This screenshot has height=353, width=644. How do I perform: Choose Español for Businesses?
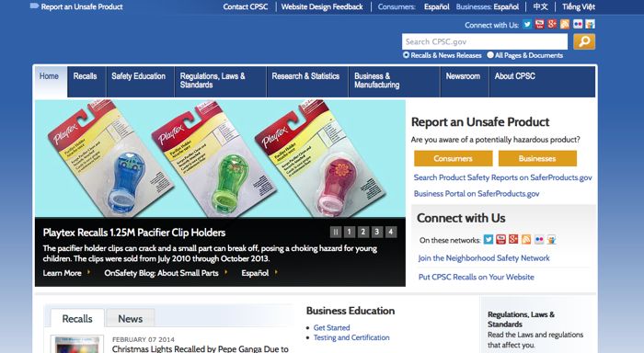(x=506, y=6)
